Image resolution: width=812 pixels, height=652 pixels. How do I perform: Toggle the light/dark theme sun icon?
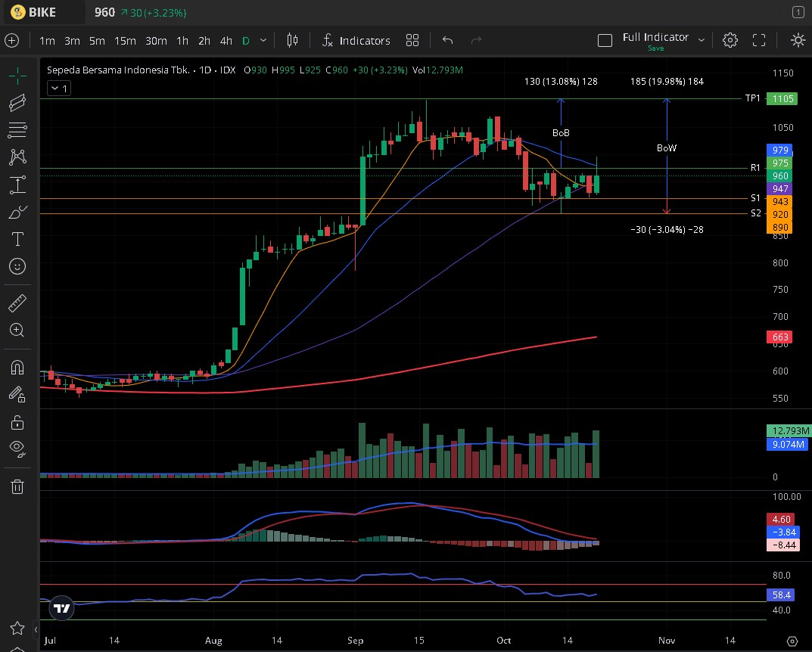pyautogui.click(x=798, y=40)
